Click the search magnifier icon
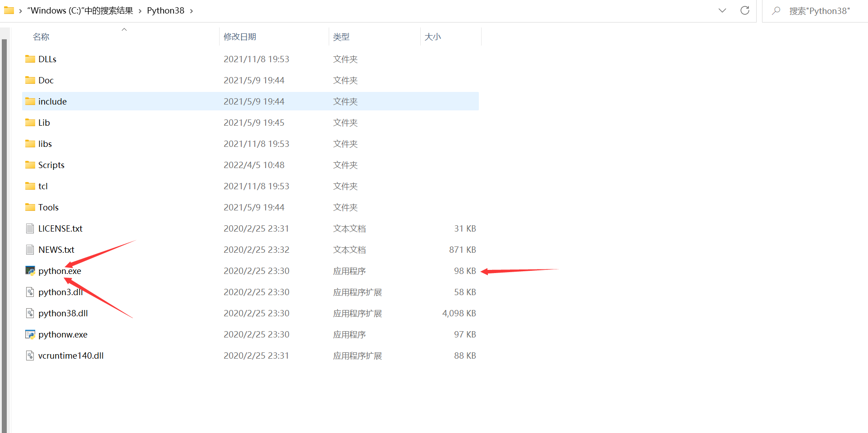The width and height of the screenshot is (868, 433). point(776,11)
